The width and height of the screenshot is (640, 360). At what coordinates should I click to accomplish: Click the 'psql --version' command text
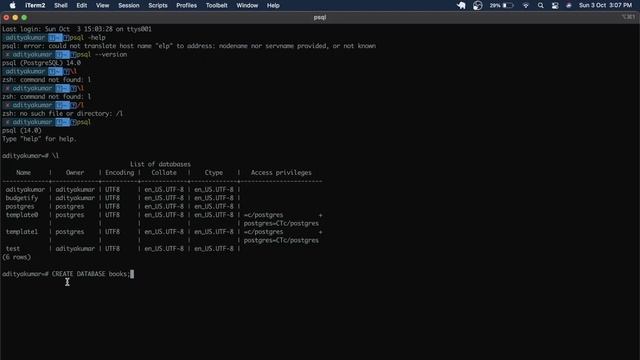pyautogui.click(x=102, y=54)
